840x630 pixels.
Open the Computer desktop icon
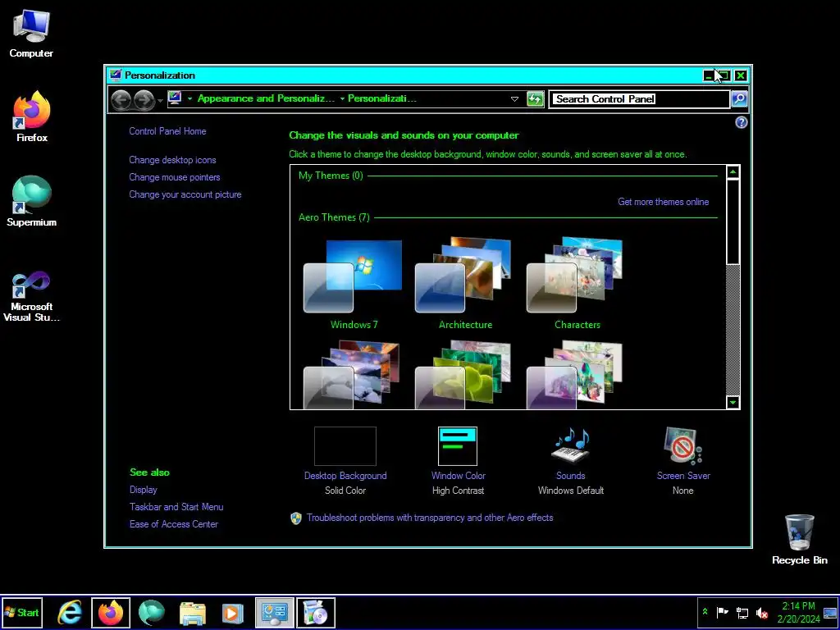[31, 34]
